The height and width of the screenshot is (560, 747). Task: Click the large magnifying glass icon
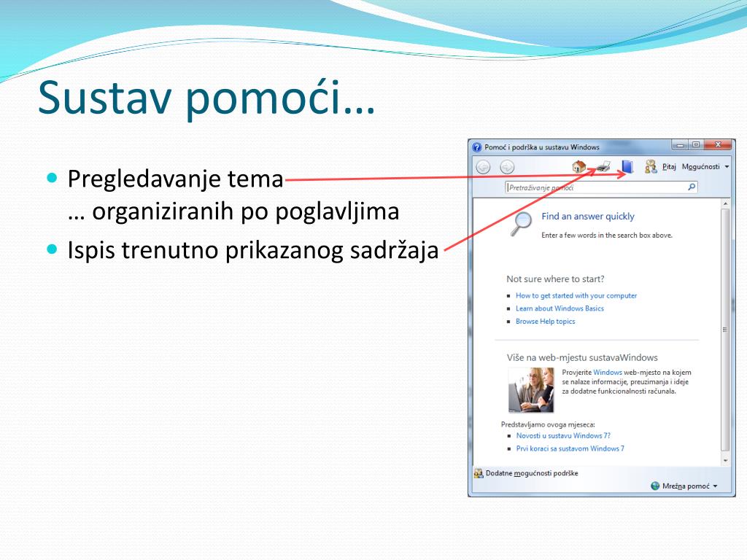click(x=521, y=224)
